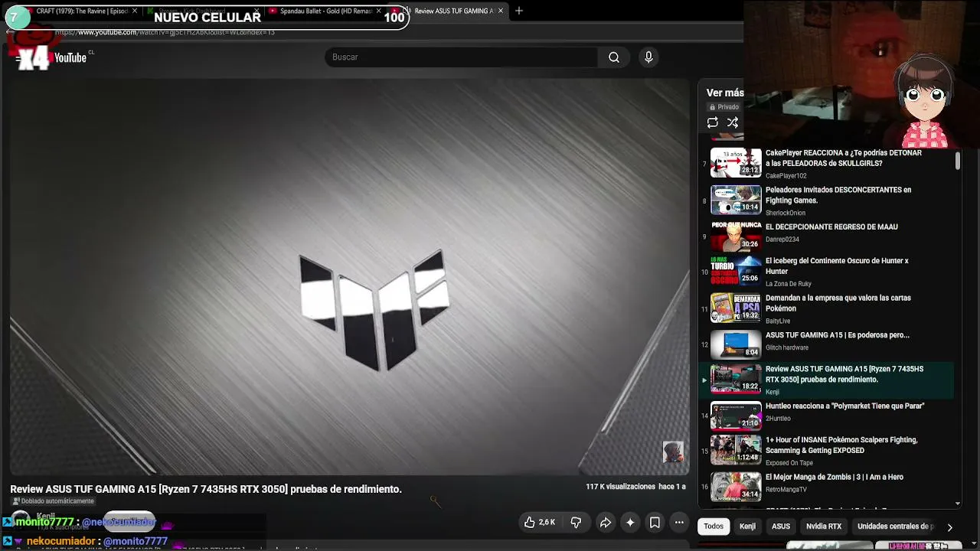Open El Mejor Manga de Zombis thumbnail
980x551 pixels.
736,487
